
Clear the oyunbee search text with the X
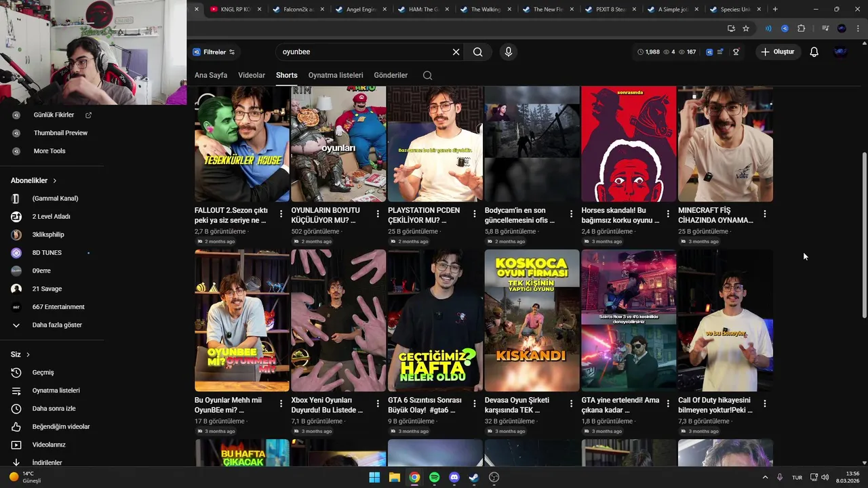click(456, 52)
